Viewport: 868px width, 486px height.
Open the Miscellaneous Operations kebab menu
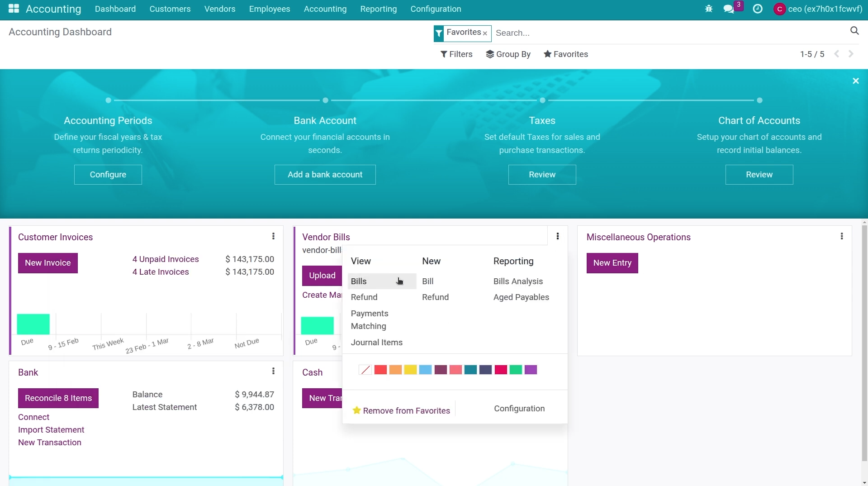pos(842,236)
